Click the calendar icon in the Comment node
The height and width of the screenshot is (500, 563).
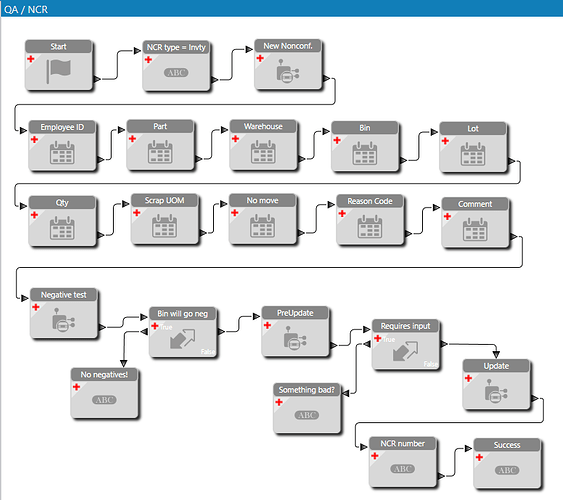(475, 229)
